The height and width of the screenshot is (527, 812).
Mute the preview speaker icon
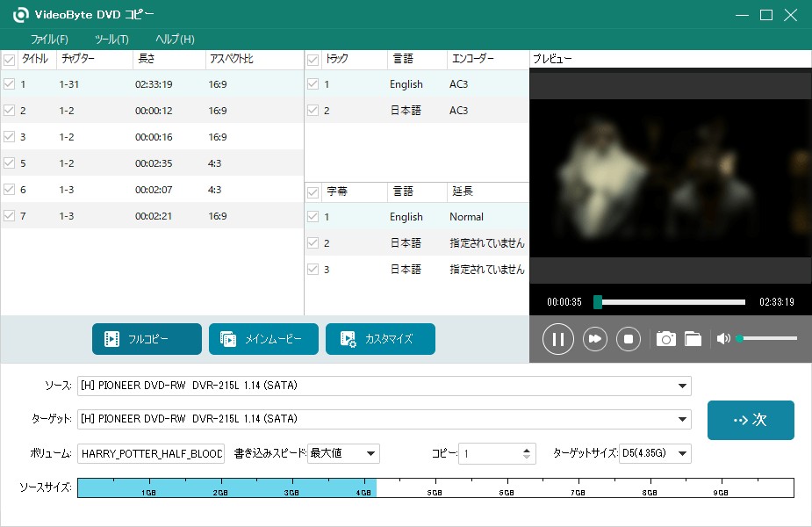(723, 338)
